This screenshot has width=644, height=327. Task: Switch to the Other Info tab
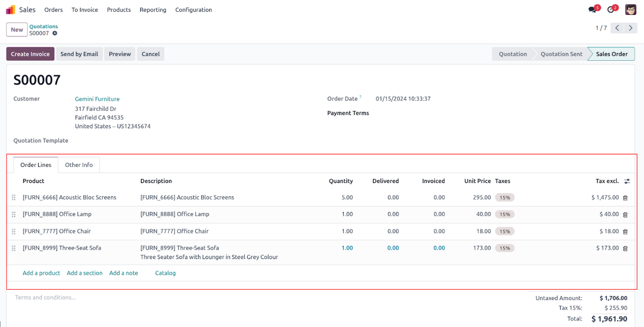[79, 165]
